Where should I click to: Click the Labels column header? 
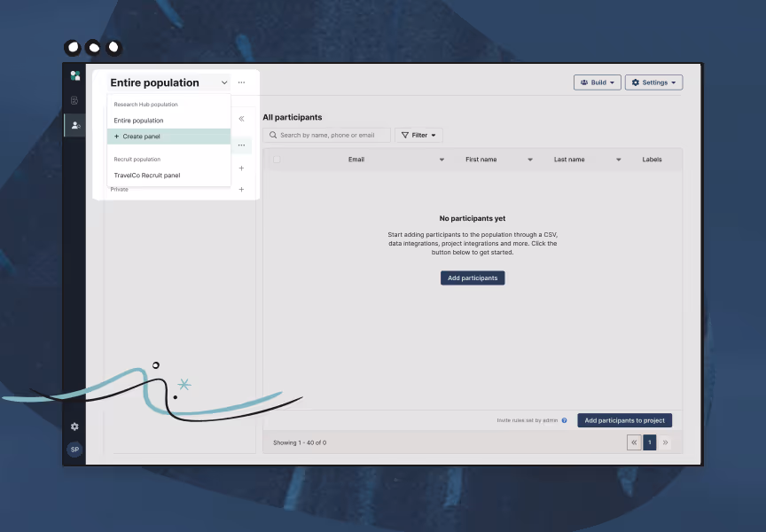[652, 160]
